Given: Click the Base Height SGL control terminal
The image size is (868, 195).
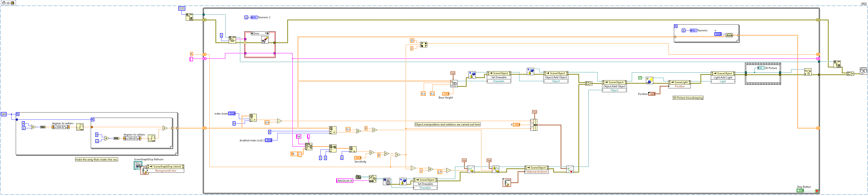Looking at the screenshot, I should point(446,94).
